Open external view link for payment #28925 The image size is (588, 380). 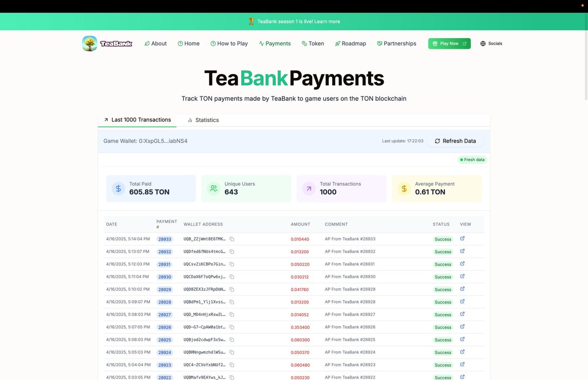462,340
